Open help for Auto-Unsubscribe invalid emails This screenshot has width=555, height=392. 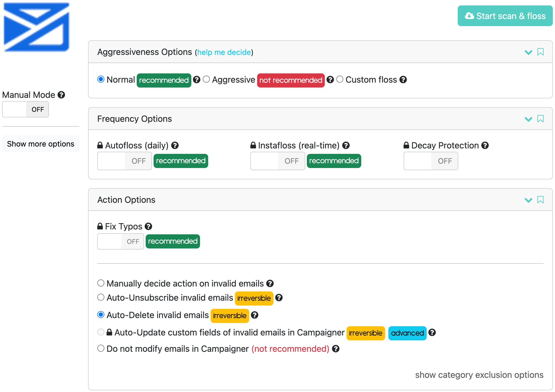[279, 298]
